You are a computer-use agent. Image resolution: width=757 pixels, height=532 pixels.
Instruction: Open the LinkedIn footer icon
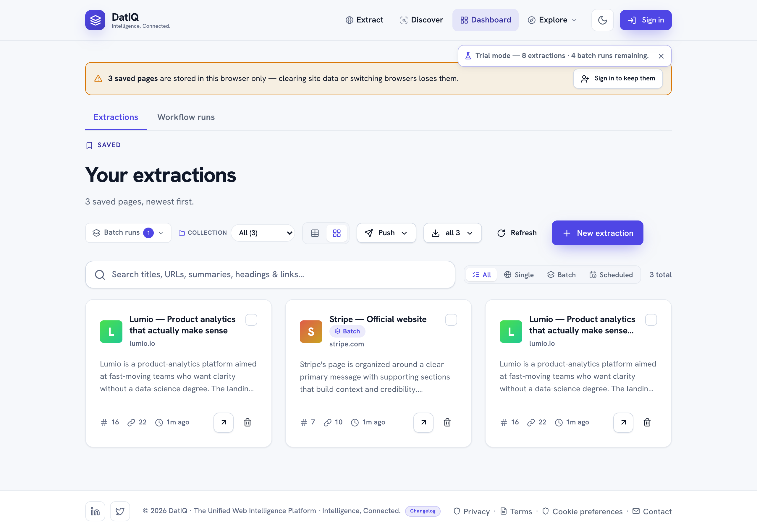point(95,511)
